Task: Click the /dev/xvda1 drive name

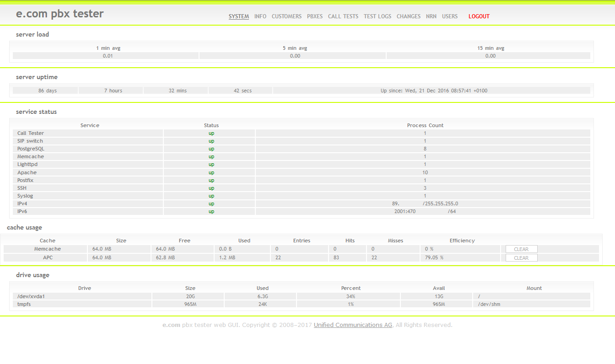Action: coord(31,296)
